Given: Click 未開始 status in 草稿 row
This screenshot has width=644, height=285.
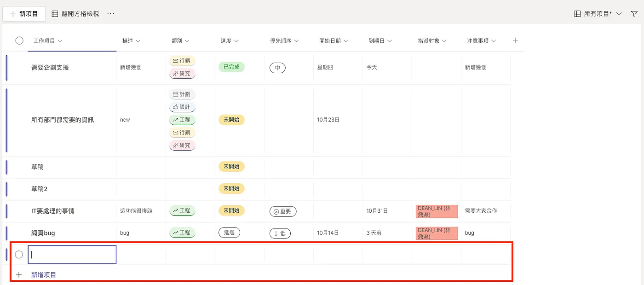Looking at the screenshot, I should click(231, 167).
